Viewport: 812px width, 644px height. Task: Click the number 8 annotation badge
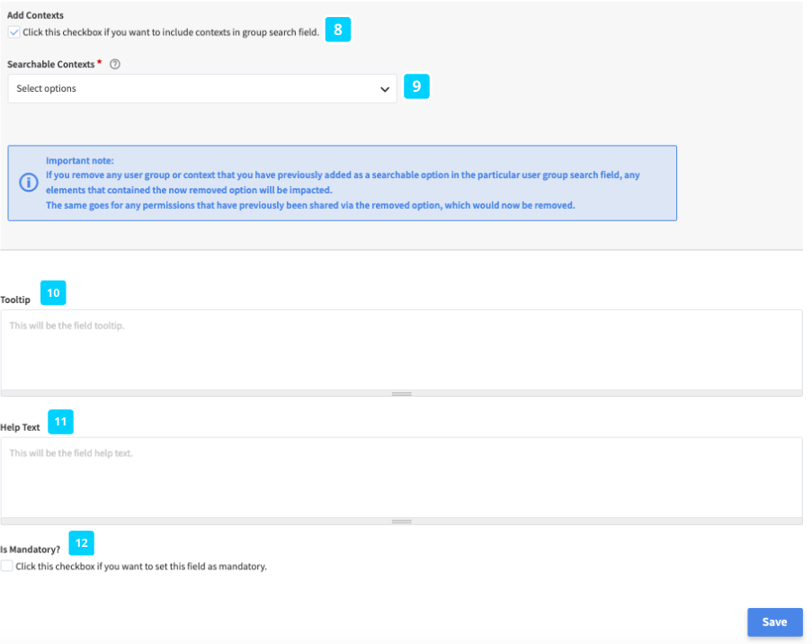[x=337, y=30]
